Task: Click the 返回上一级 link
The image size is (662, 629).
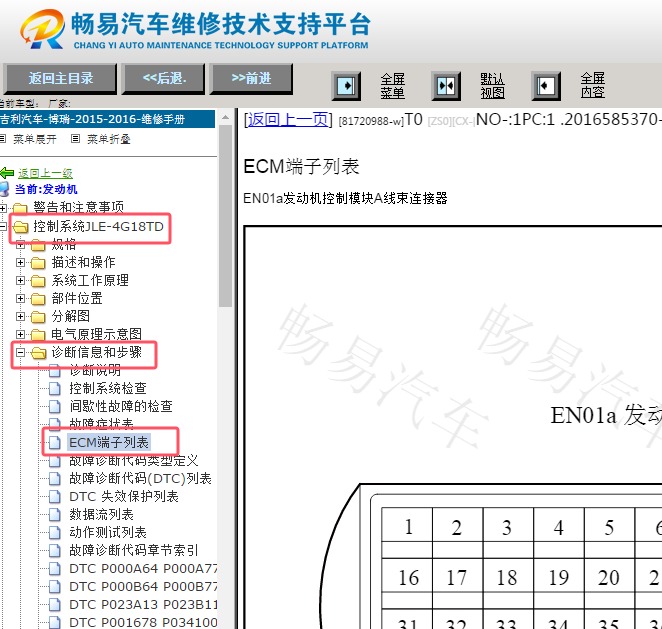Action: tap(45, 173)
